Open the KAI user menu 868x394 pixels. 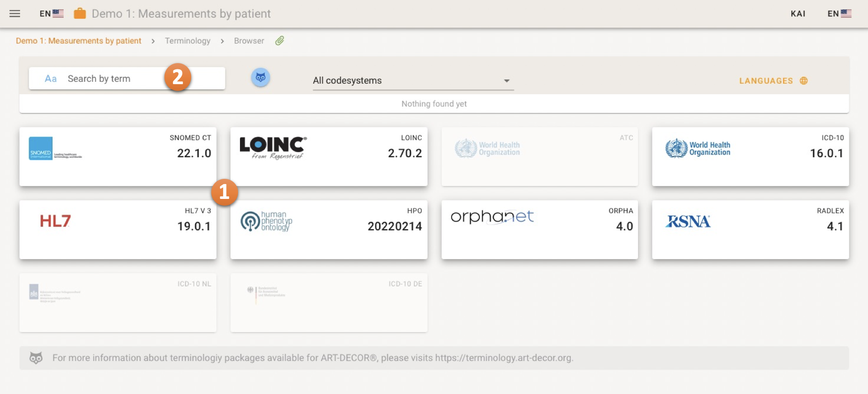tap(798, 14)
